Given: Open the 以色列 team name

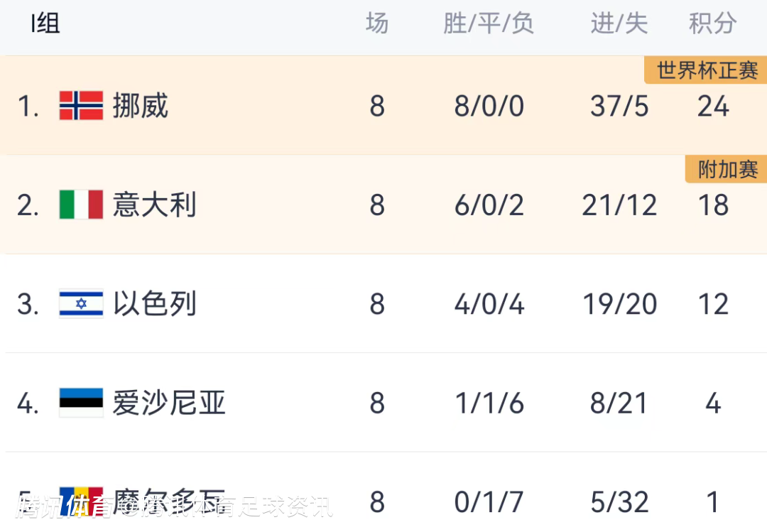Looking at the screenshot, I should [154, 304].
